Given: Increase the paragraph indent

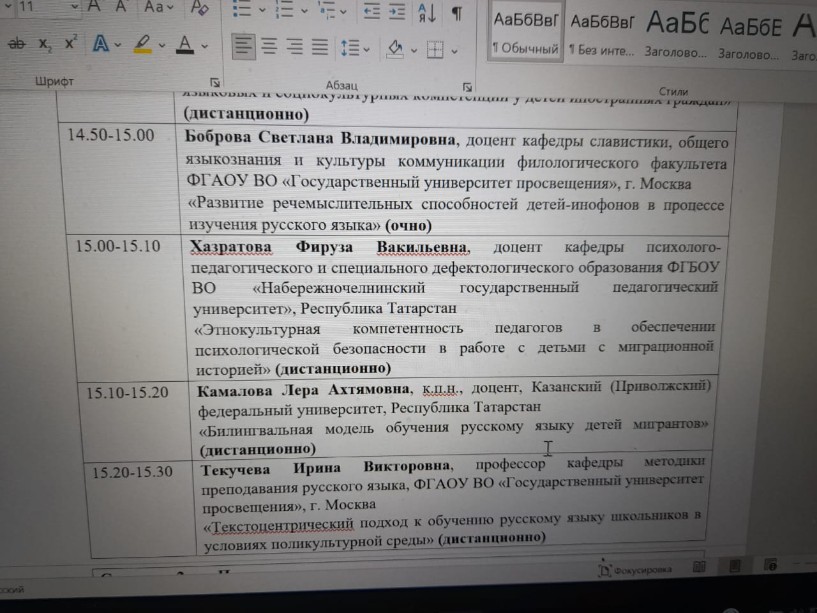Looking at the screenshot, I should tap(399, 11).
